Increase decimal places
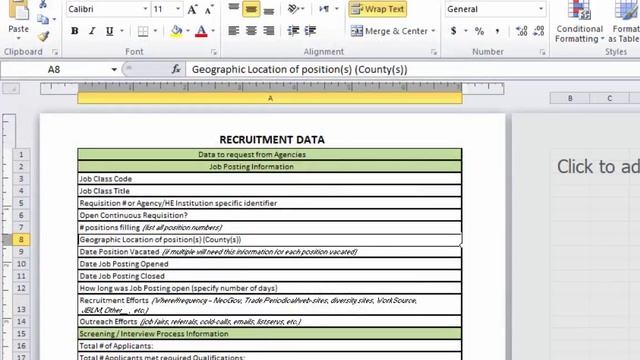The image size is (640, 360). tap(521, 31)
